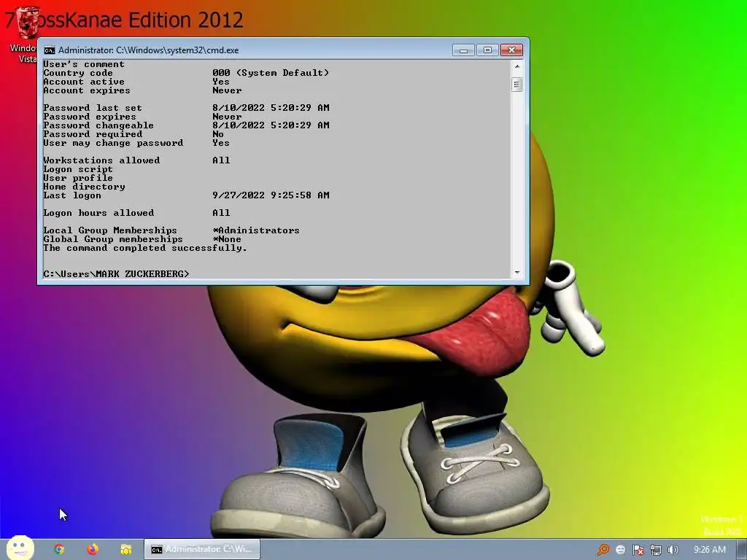Click the cmd window title text
Image resolution: width=747 pixels, height=560 pixels.
tap(148, 50)
